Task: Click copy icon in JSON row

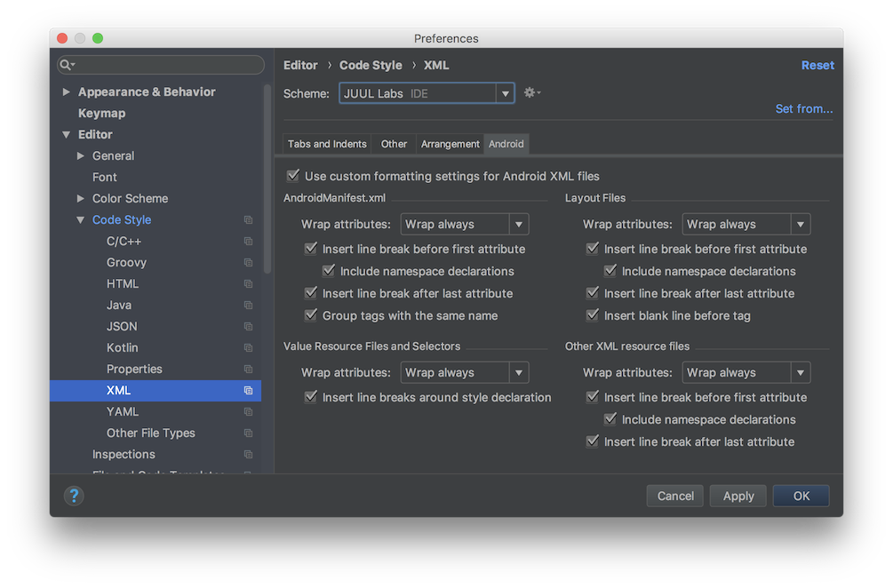Action: tap(248, 326)
